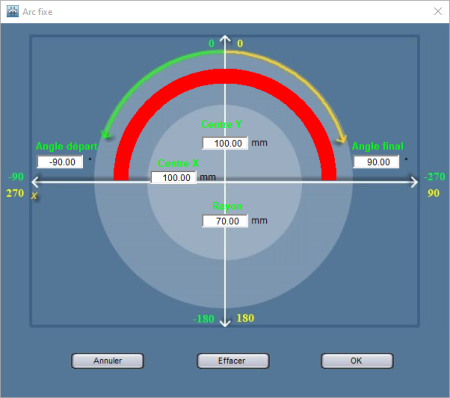
Task: Click the downward axis arrow at bottom
Action: click(225, 322)
